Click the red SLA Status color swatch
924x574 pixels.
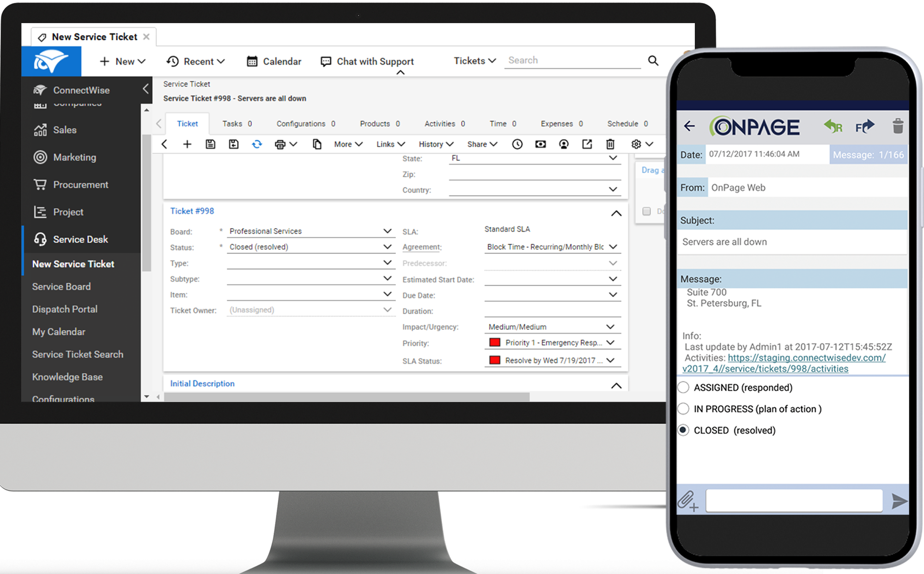pyautogui.click(x=495, y=360)
